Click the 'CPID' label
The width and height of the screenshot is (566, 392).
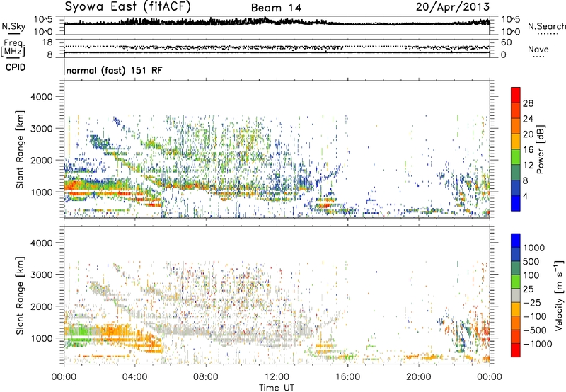pyautogui.click(x=16, y=67)
